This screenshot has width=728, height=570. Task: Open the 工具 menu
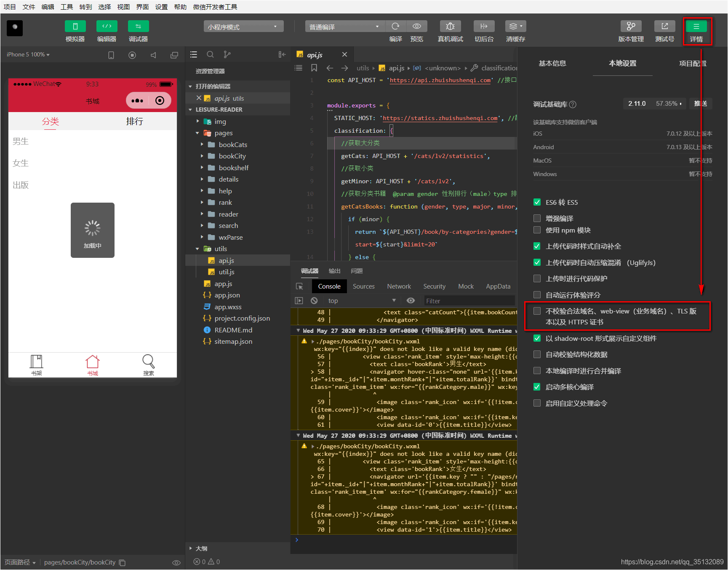pos(67,7)
